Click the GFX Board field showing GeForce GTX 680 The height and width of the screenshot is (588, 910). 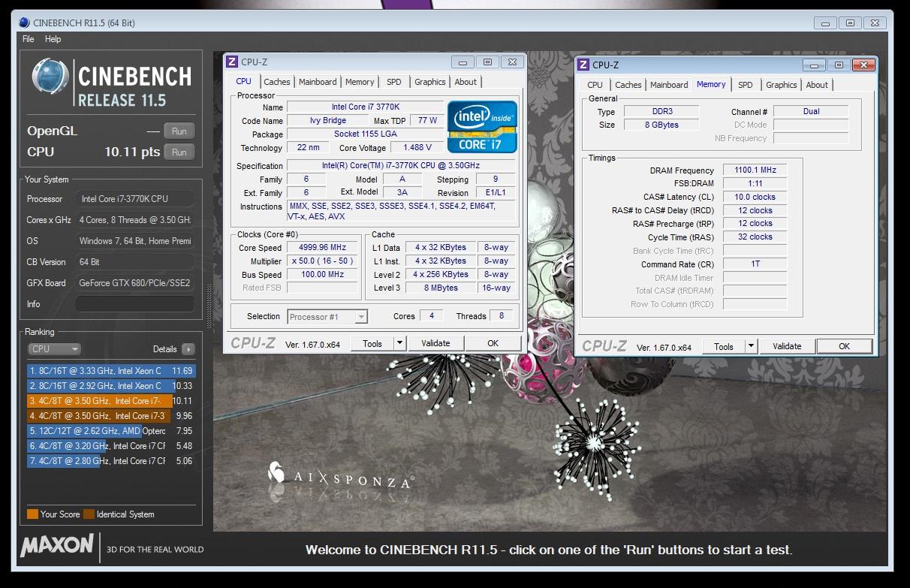click(x=134, y=283)
